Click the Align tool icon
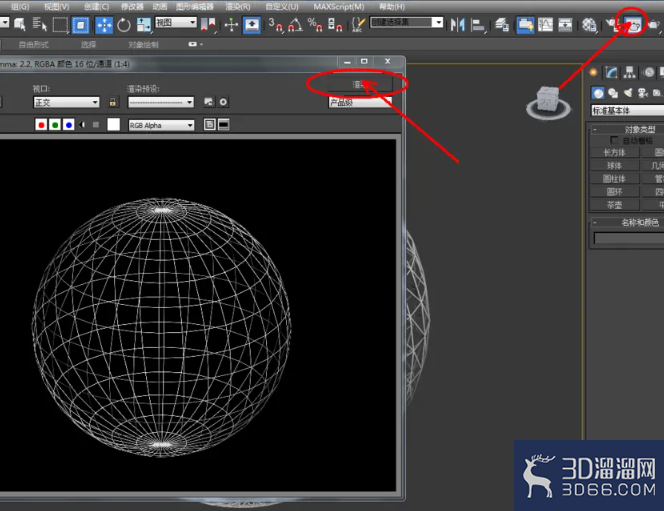 (478, 25)
